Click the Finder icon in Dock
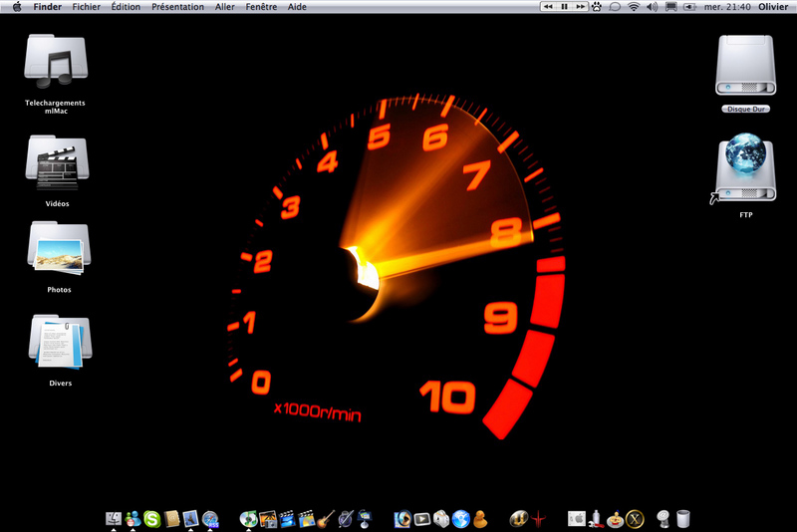Screen dimensions: 797x532 coord(114,518)
